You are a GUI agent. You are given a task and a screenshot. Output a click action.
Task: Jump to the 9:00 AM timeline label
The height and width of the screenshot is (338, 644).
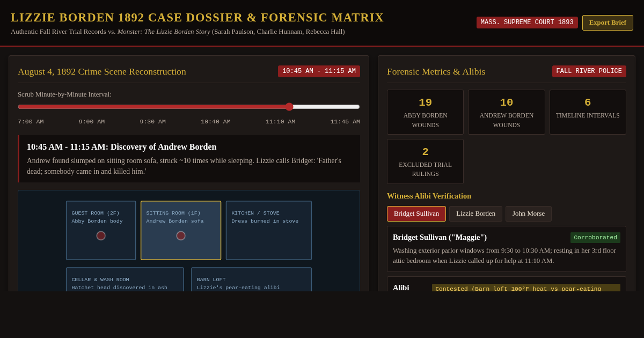click(x=92, y=122)
